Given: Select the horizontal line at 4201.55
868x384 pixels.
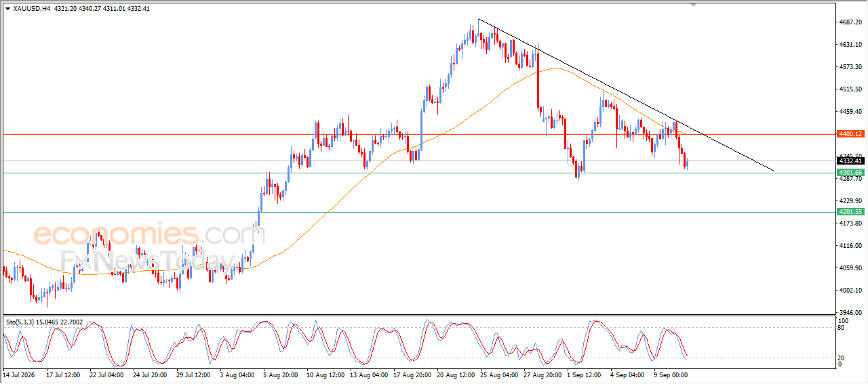Looking at the screenshot, I should (417, 212).
